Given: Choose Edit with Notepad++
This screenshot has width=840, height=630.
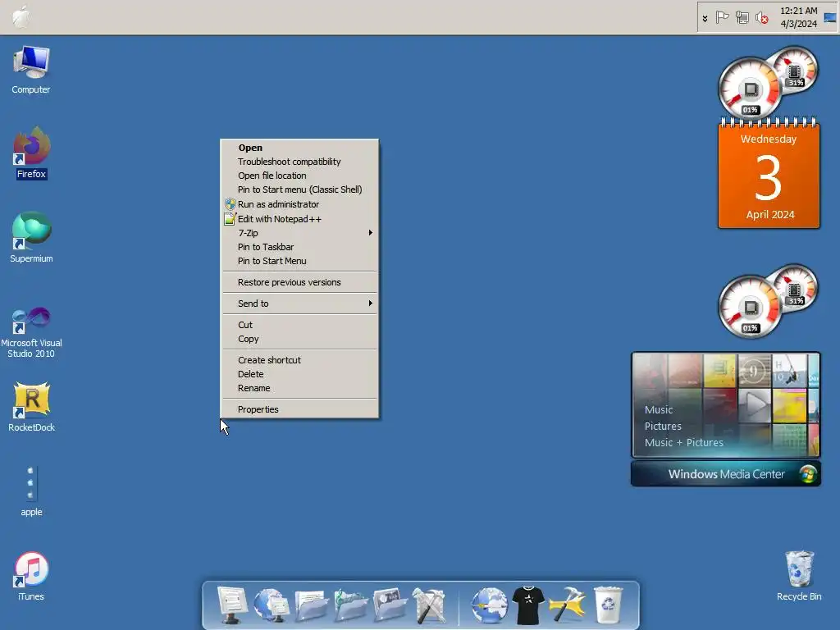Looking at the screenshot, I should coord(300,219).
